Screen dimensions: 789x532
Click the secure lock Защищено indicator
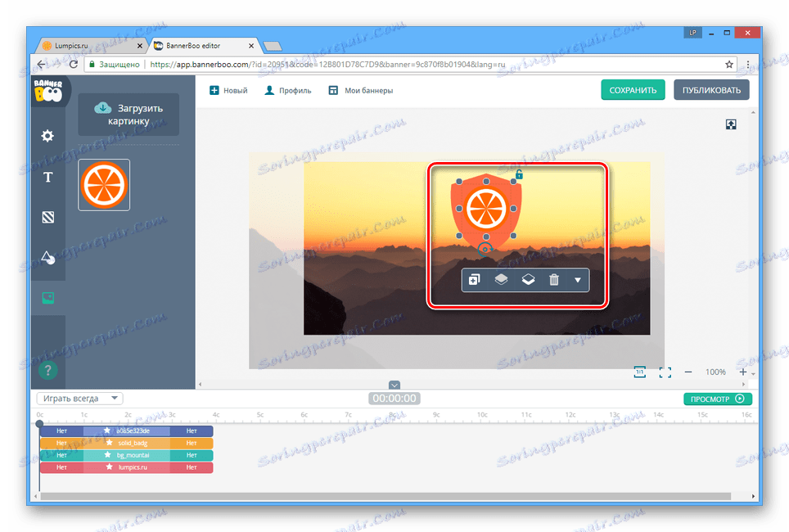coord(115,65)
